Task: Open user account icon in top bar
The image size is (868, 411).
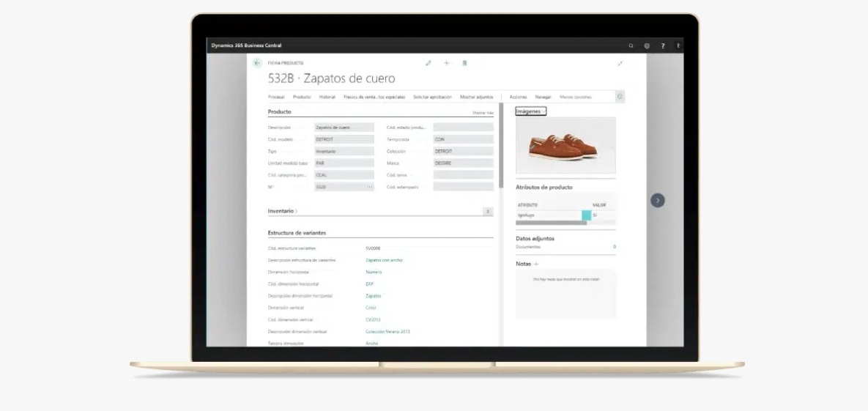Action: click(678, 46)
